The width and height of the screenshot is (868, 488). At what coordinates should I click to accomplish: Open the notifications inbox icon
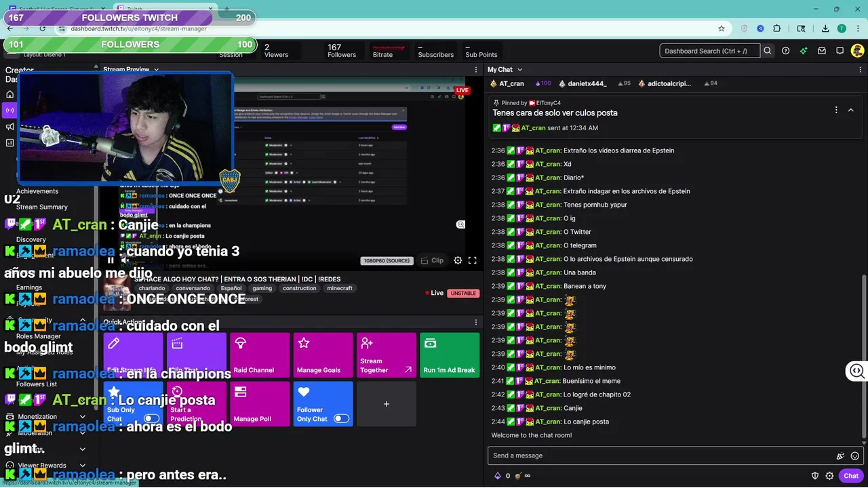click(x=822, y=51)
